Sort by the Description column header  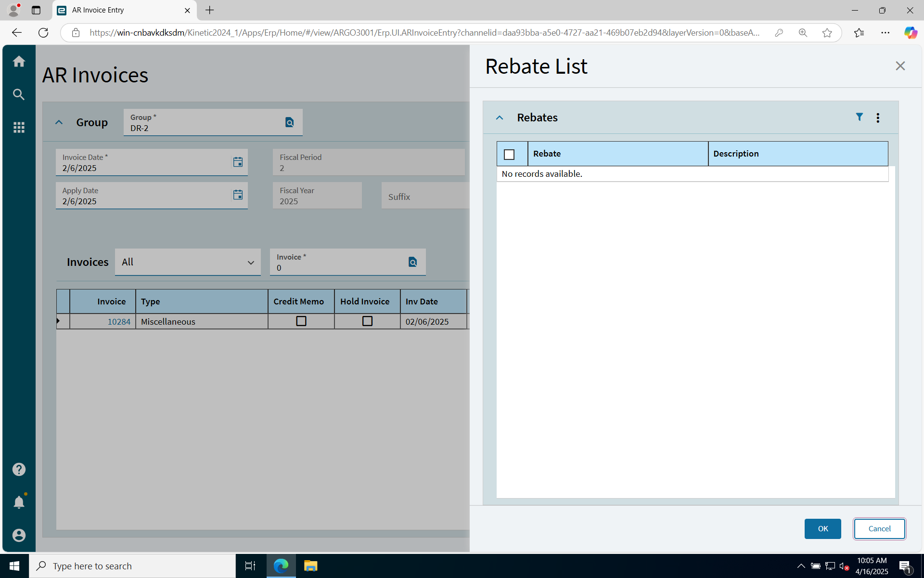(x=798, y=154)
